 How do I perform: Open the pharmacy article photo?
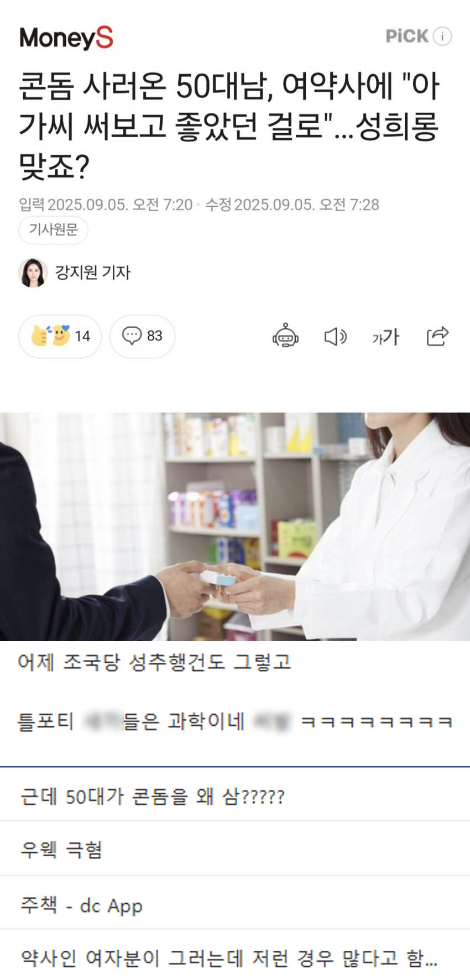(x=235, y=527)
